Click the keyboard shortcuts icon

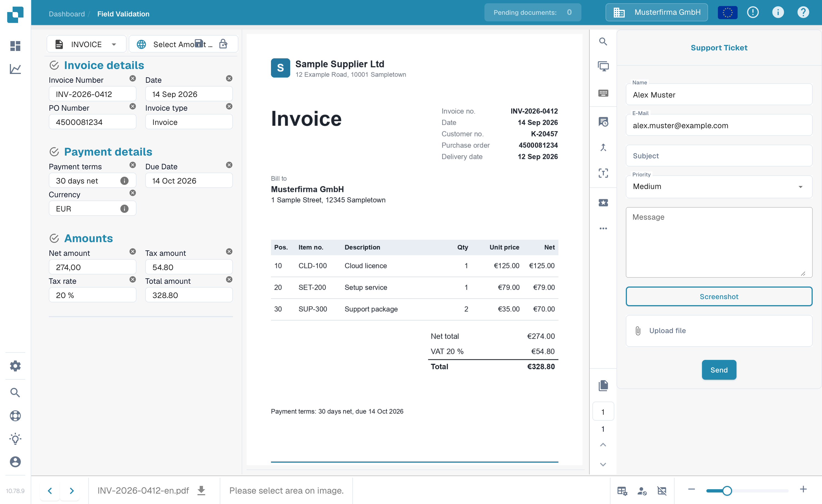click(603, 93)
